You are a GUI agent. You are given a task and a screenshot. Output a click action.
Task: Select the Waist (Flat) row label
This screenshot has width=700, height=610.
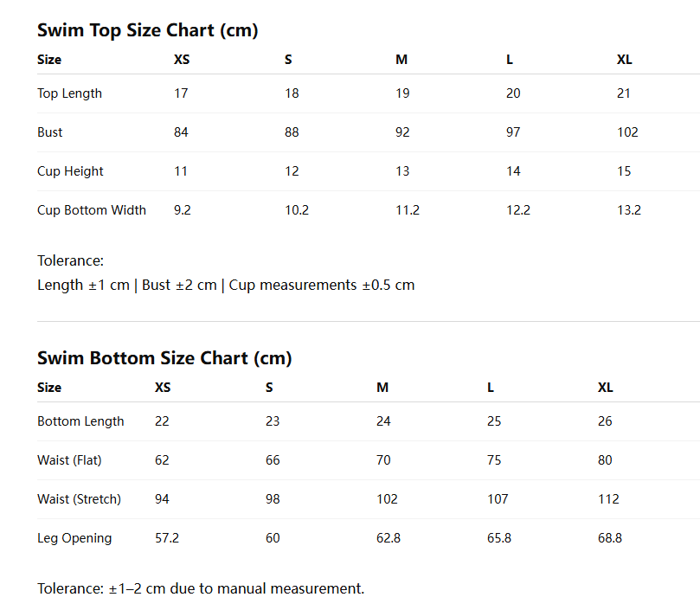pos(69,460)
